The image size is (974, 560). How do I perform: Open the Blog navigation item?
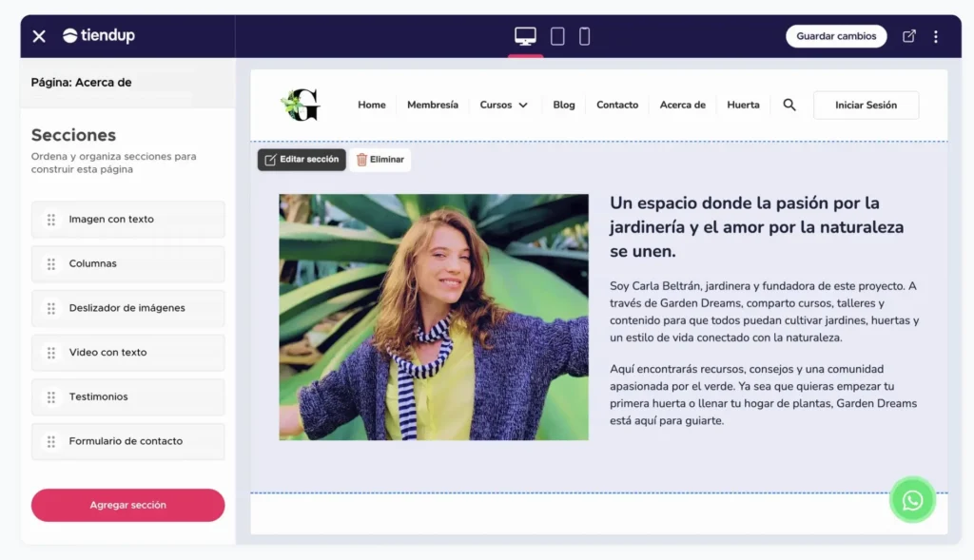tap(563, 105)
